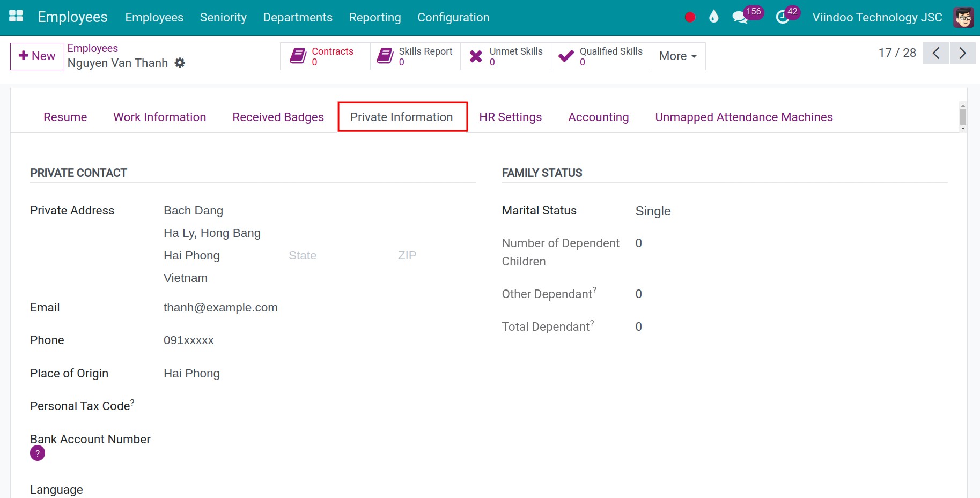This screenshot has width=980, height=498.
Task: Go to the next employee record
Action: point(962,54)
